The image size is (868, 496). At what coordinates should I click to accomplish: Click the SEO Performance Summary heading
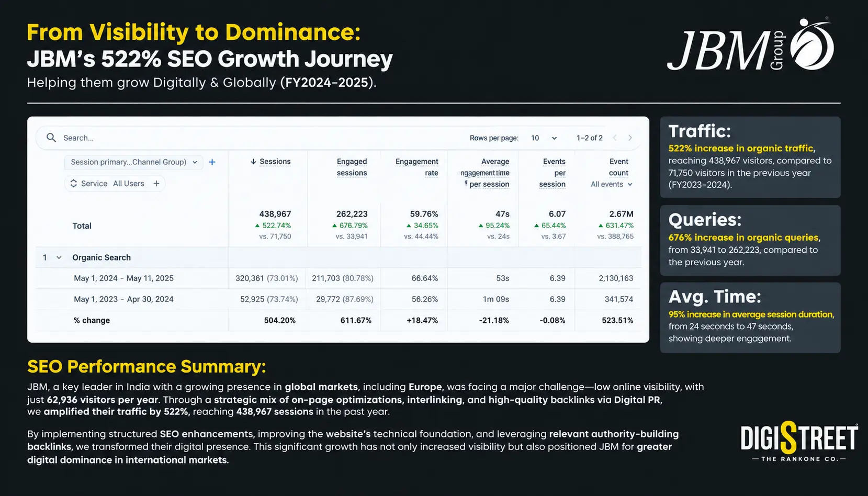[x=146, y=366]
